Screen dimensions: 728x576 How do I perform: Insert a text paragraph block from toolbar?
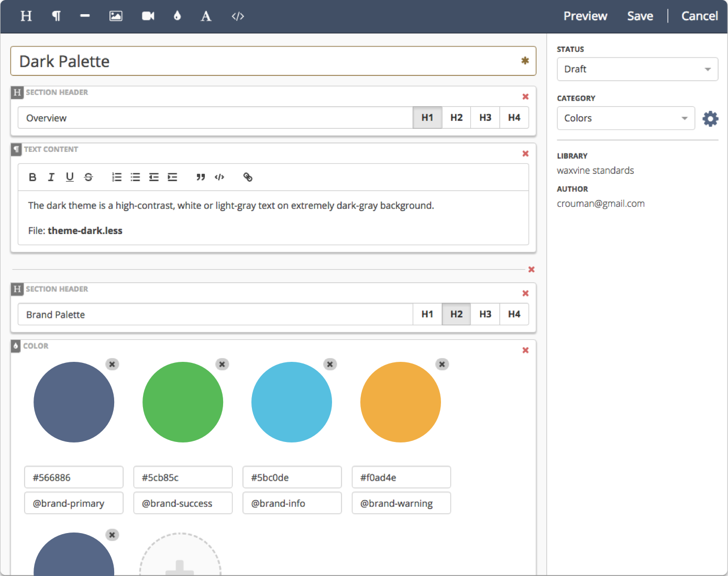(x=56, y=16)
